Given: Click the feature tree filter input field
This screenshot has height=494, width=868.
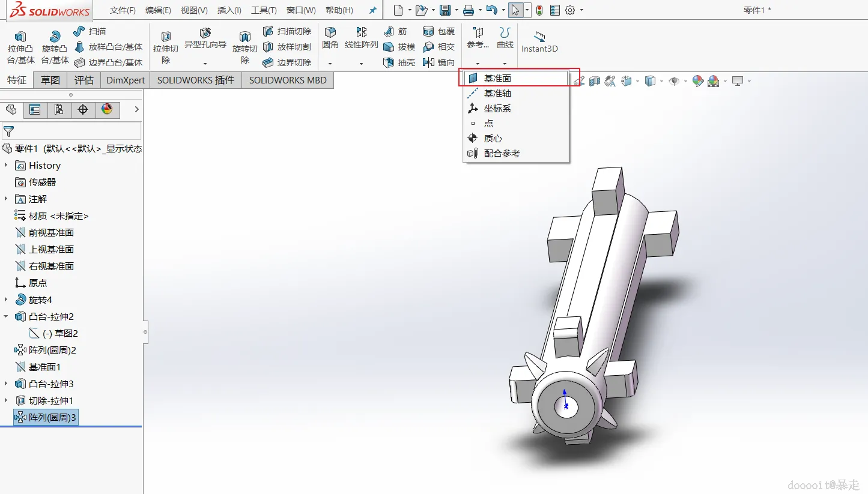Looking at the screenshot, I should [x=77, y=131].
